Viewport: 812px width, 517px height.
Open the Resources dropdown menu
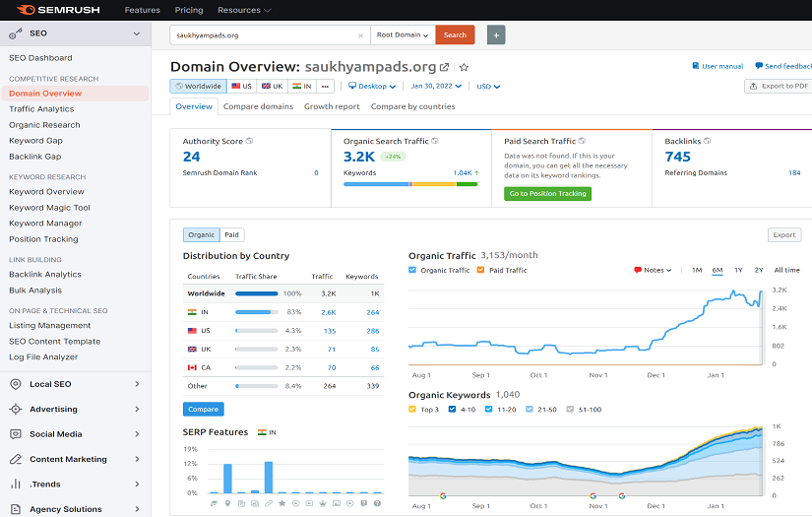tap(244, 10)
